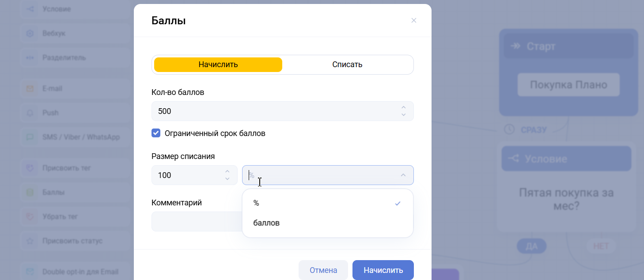Viewport: 644px width, 280px height.
Task: Click the Push bell icon in sidebar
Action: point(30,113)
